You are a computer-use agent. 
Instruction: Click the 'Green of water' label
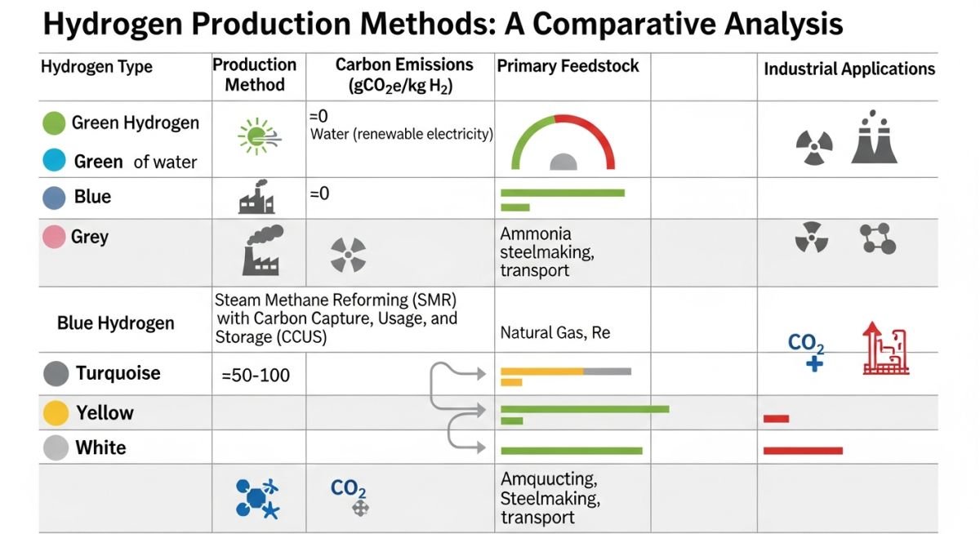pyautogui.click(x=136, y=162)
